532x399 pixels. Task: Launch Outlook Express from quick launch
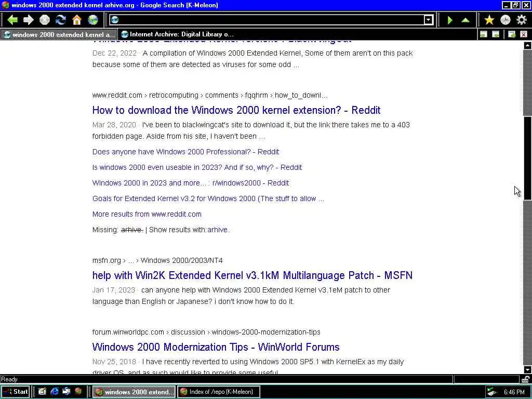coord(66,392)
